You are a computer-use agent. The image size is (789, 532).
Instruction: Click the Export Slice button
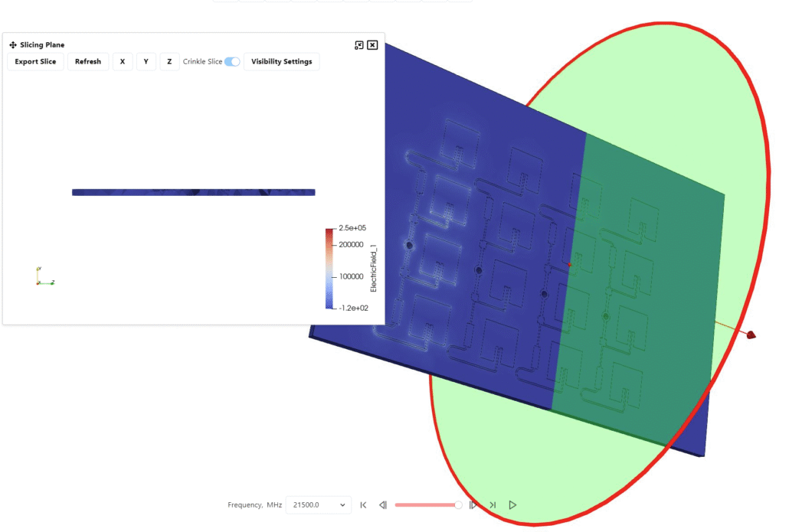click(x=35, y=62)
